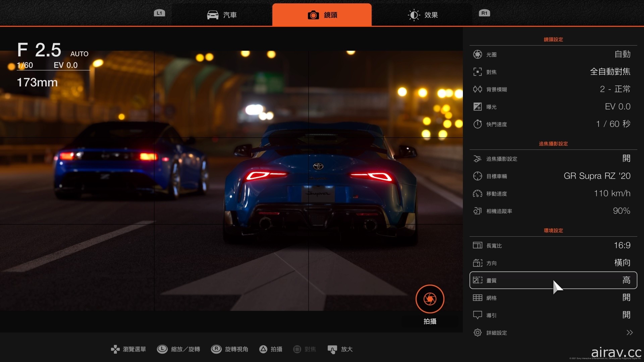Click the 追焦攝影設定 panning icon
Image resolution: width=644 pixels, height=362 pixels.
(x=477, y=159)
